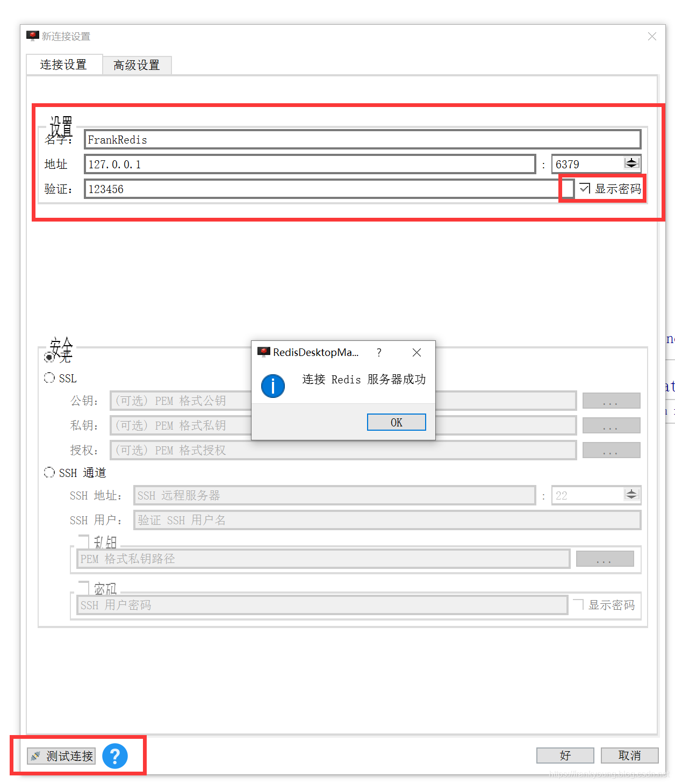Click the blue info icon in the message box
675x784 pixels.
click(273, 386)
